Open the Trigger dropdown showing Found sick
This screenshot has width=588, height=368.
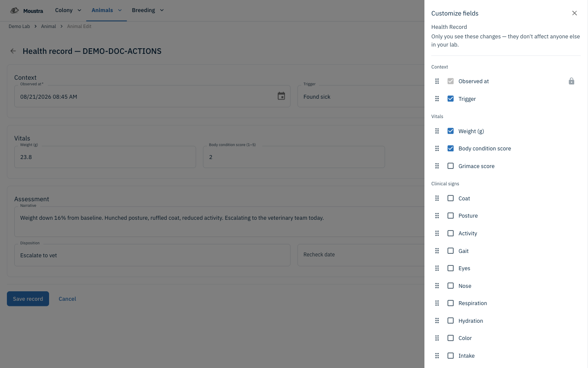(361, 96)
